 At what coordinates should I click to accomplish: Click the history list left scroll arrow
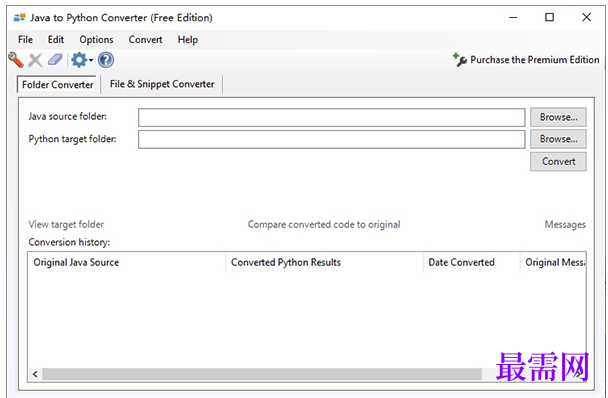(35, 374)
